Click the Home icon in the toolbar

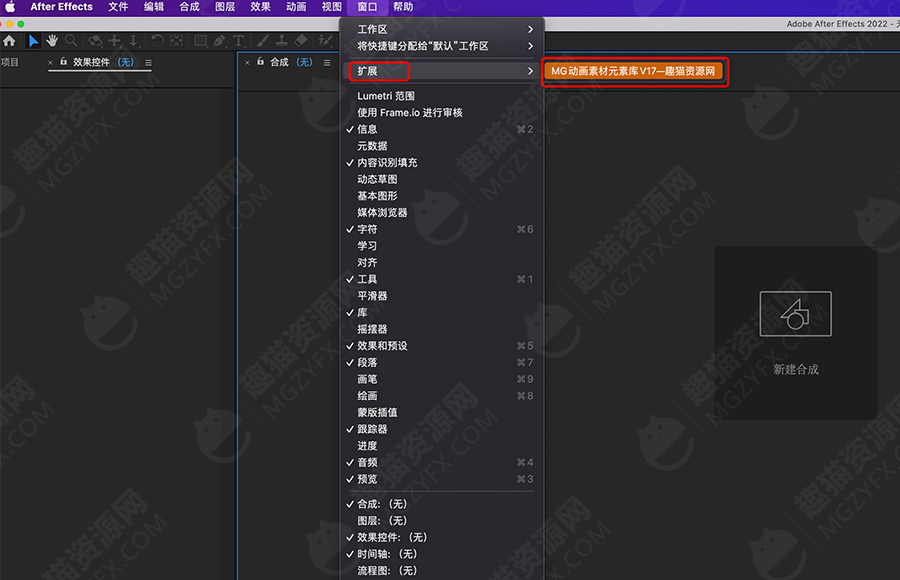pyautogui.click(x=9, y=41)
